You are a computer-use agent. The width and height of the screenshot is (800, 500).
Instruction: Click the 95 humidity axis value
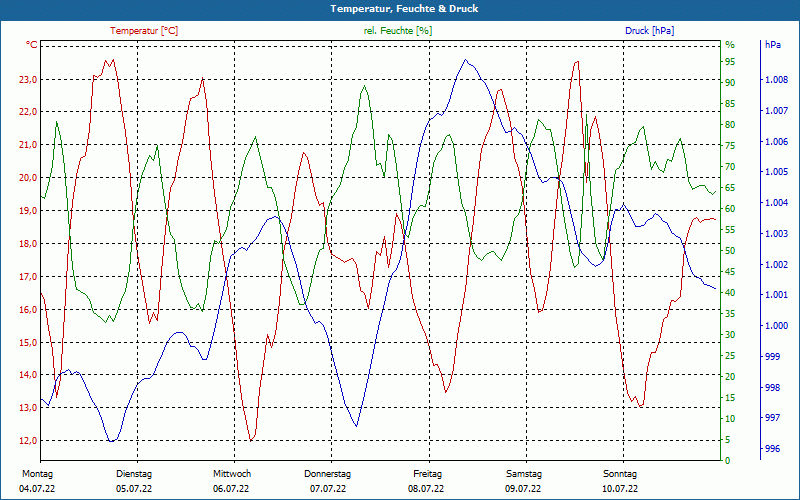coord(730,62)
